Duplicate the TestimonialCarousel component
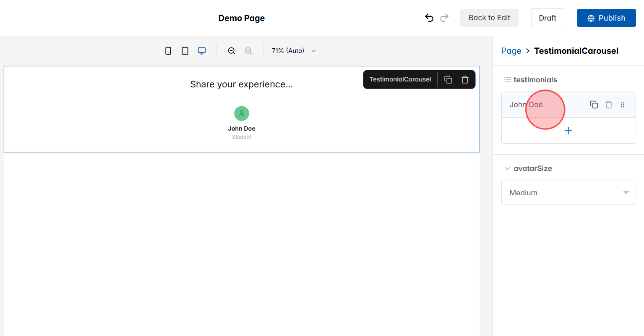The width and height of the screenshot is (644, 336). 448,79
